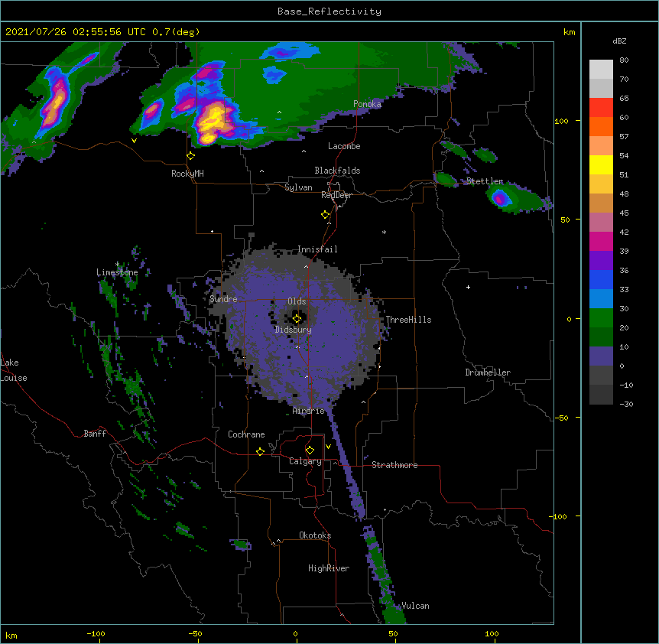The width and height of the screenshot is (659, 644).
Task: Click the Airdrie label
Action: point(309,411)
